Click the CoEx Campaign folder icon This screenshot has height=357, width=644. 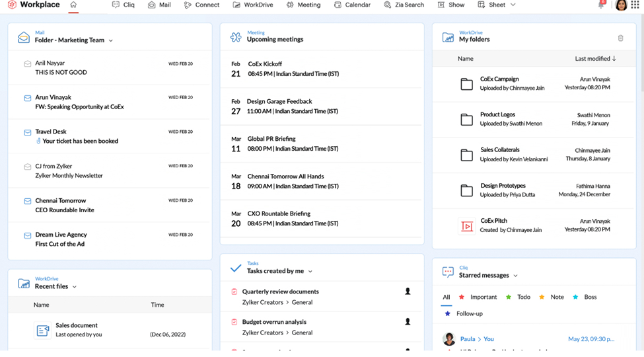click(466, 84)
